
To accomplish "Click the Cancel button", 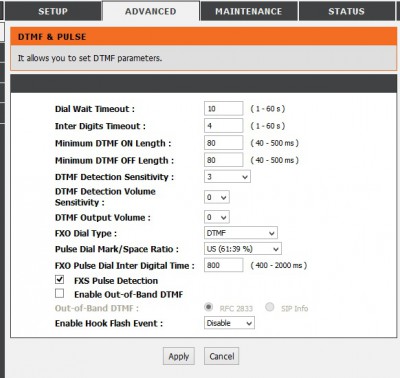I will [x=222, y=356].
